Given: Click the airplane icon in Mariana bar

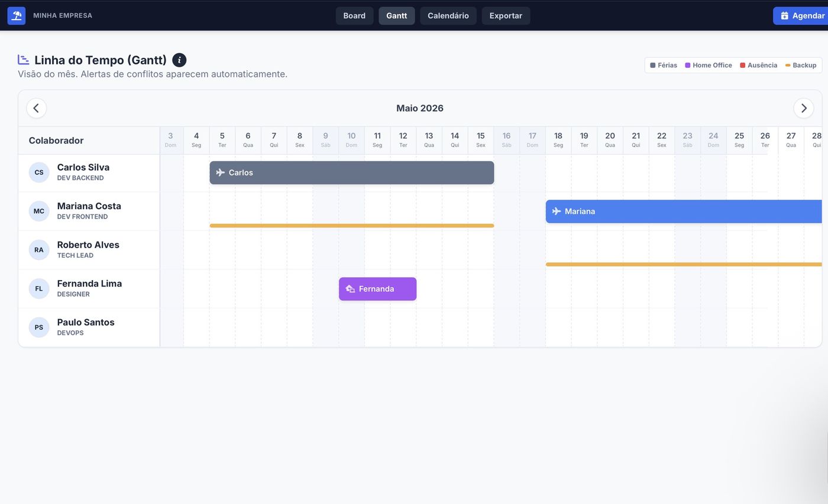Looking at the screenshot, I should tap(556, 211).
